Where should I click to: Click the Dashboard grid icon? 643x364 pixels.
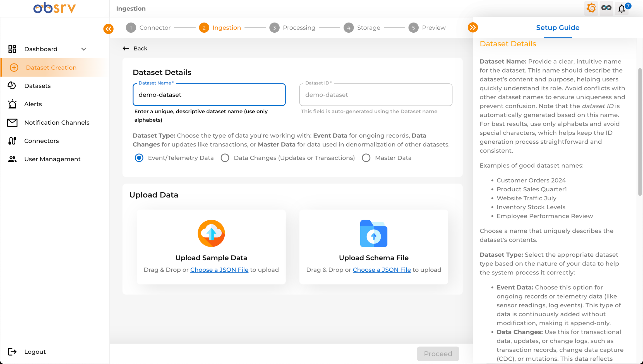click(x=12, y=49)
